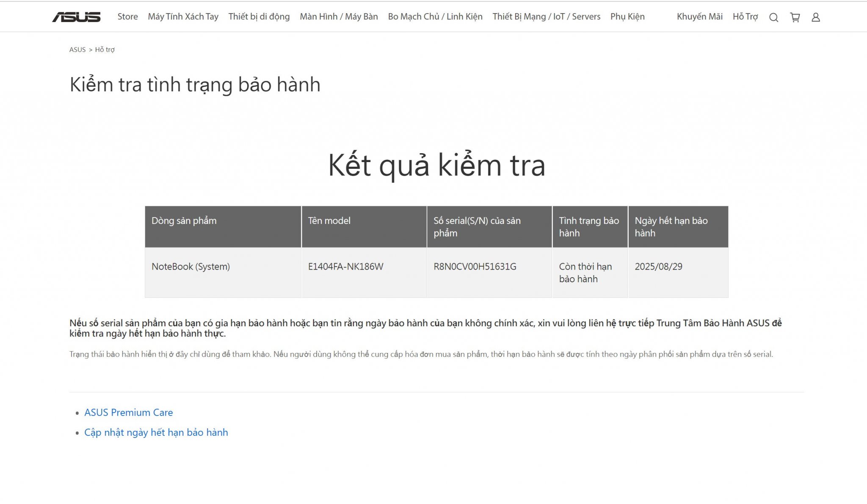Click serial number R8N0CV00H51631G cell
Image resolution: width=867 pixels, height=504 pixels.
pos(475,267)
